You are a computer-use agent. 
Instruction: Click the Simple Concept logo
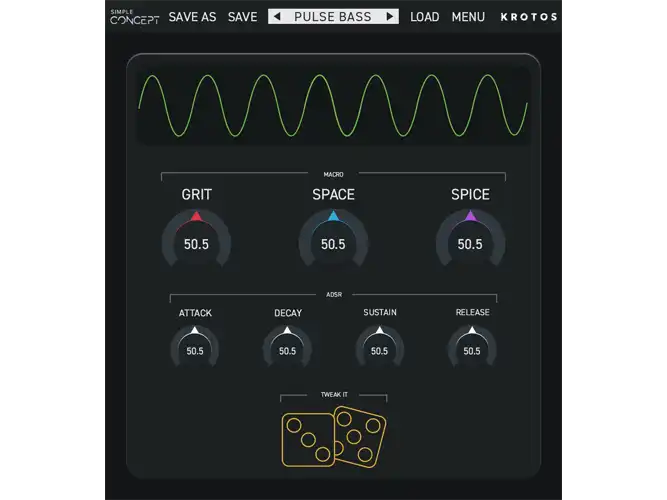click(x=134, y=17)
